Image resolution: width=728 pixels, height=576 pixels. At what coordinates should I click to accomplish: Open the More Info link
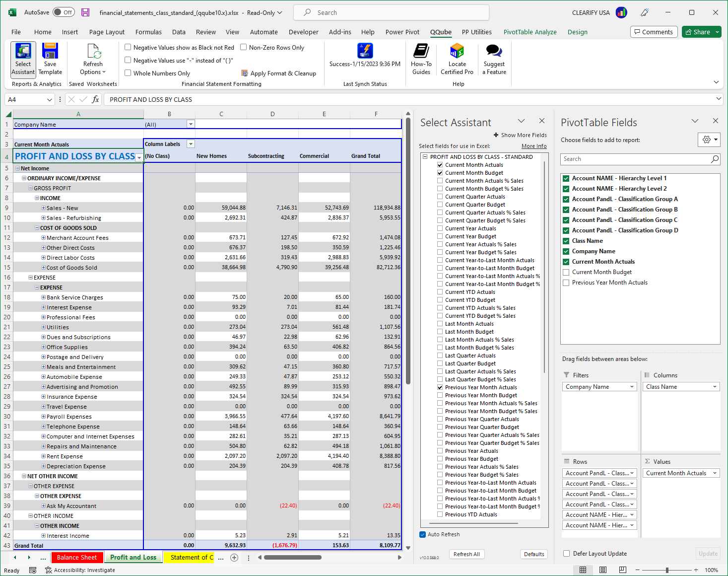[x=533, y=145]
